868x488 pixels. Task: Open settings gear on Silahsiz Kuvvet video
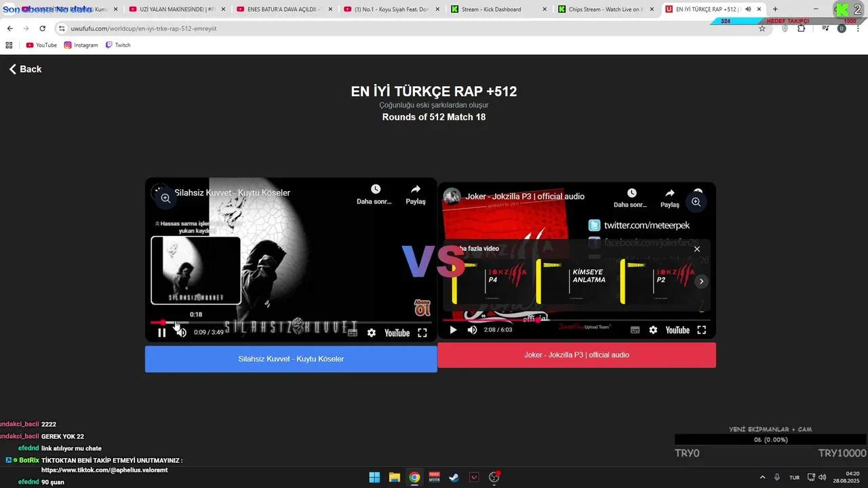pos(372,333)
